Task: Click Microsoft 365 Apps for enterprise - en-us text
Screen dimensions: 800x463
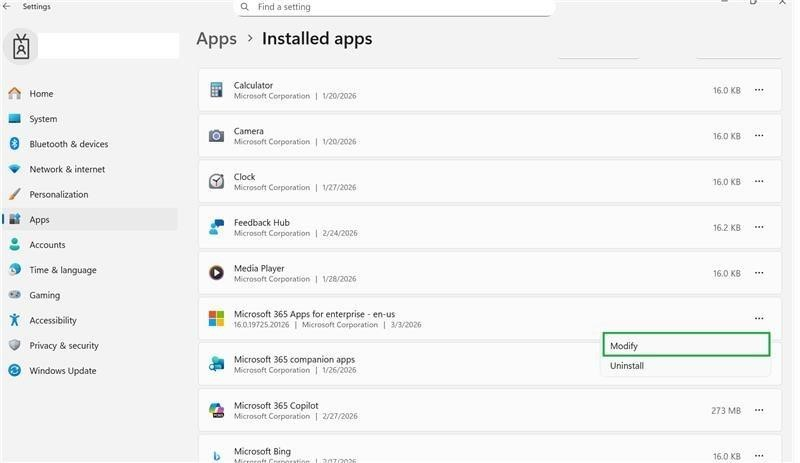Action: [314, 314]
